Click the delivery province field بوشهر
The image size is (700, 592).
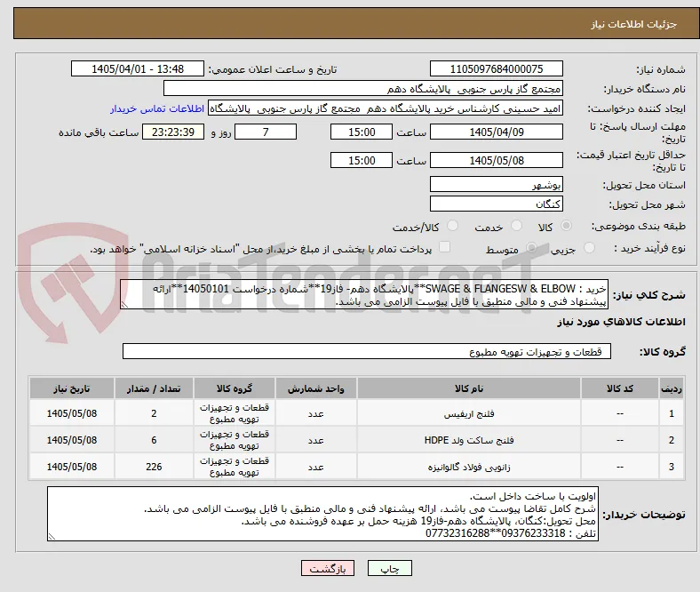pos(496,184)
